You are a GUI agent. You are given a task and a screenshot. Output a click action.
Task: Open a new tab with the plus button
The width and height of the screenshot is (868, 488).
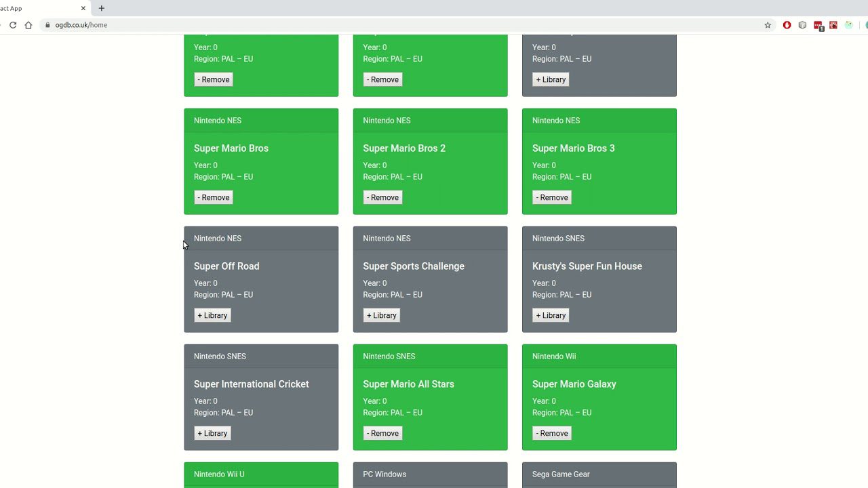point(101,8)
